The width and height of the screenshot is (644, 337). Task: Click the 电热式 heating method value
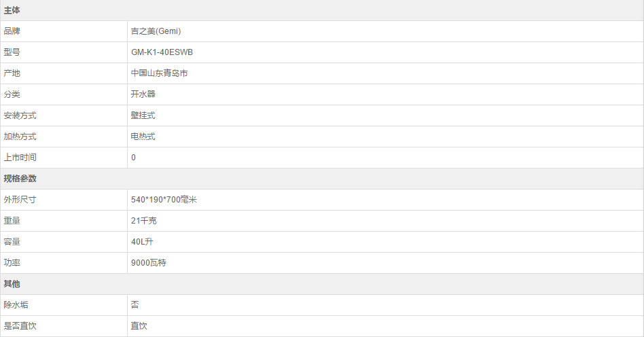(143, 137)
